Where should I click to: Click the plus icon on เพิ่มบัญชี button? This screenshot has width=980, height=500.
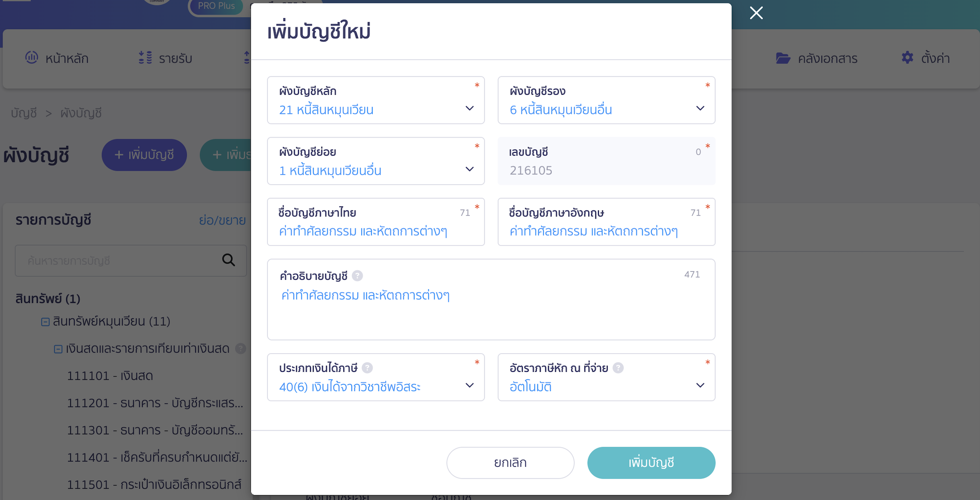click(x=118, y=155)
